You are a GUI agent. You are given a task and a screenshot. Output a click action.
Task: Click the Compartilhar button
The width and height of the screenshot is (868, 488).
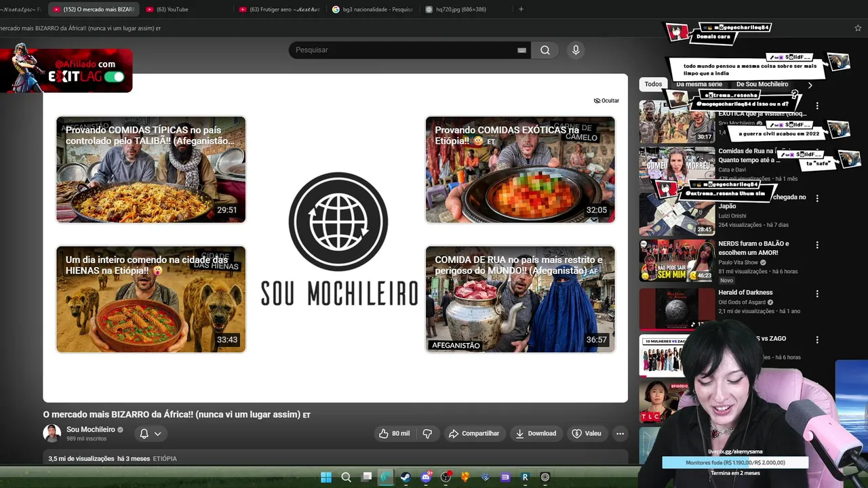click(473, 434)
